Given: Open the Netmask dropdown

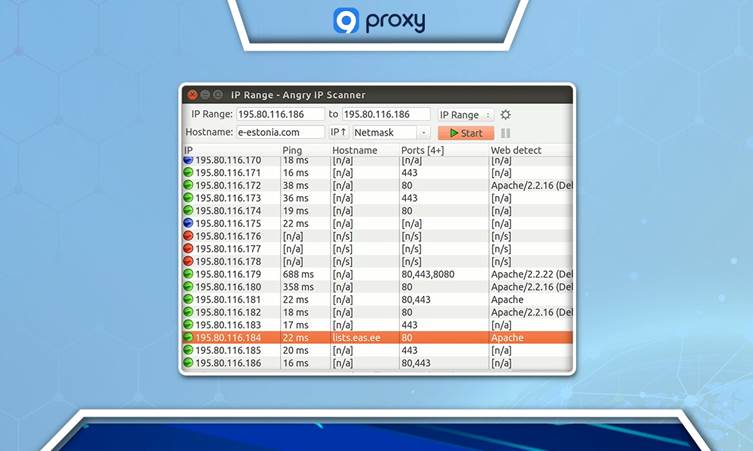Looking at the screenshot, I should point(391,132).
